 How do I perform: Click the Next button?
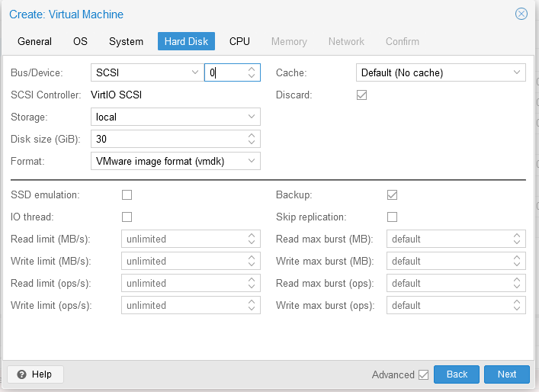506,374
